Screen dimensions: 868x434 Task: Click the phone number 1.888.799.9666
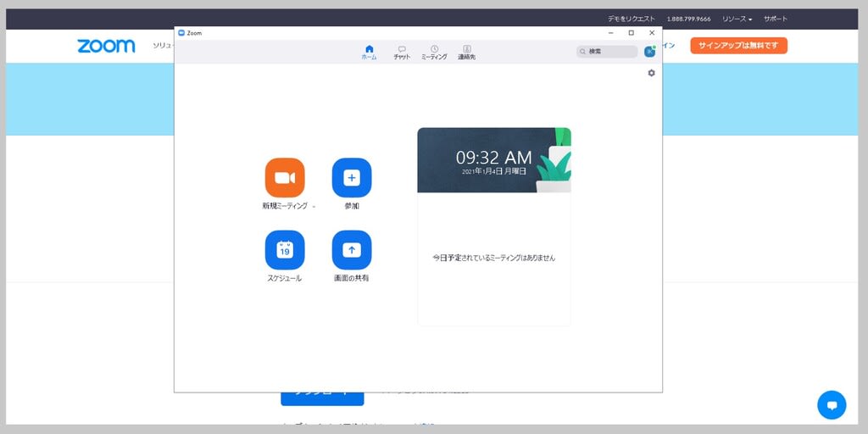click(x=688, y=19)
